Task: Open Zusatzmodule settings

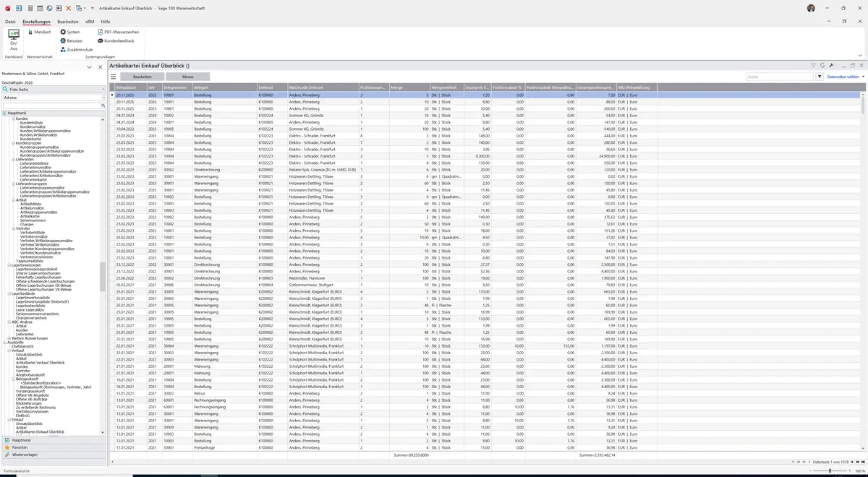Action: 75,49
